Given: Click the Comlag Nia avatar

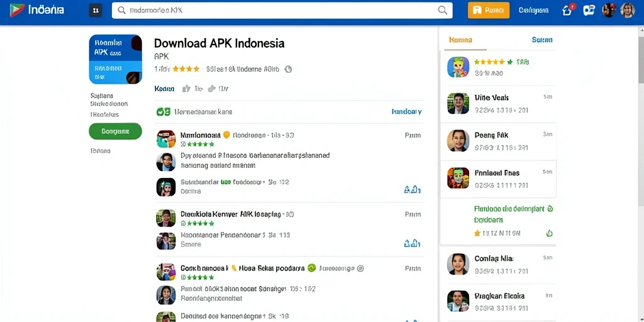Looking at the screenshot, I should (x=458, y=264).
